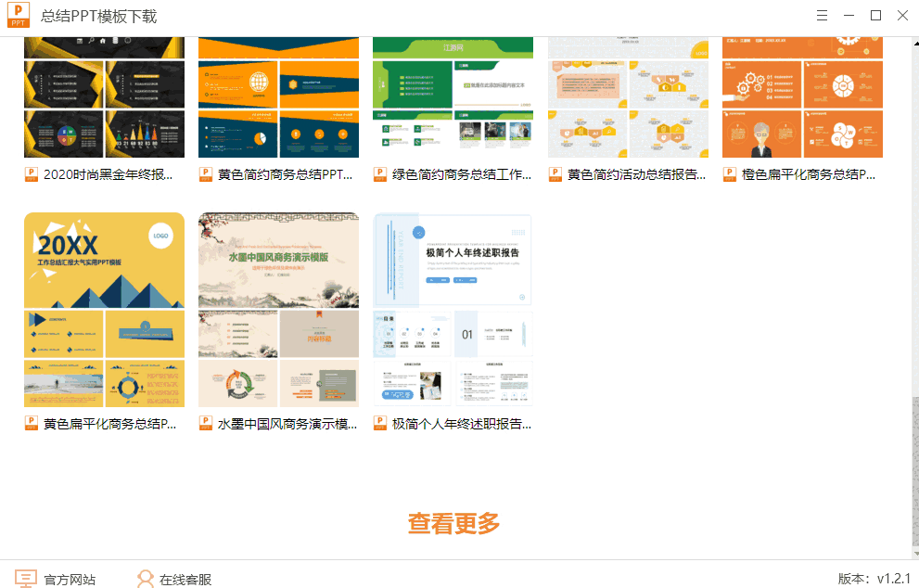This screenshot has height=588, width=919.
Task: Open the 水墨中国风商务演示模 template preview
Action: (278, 312)
